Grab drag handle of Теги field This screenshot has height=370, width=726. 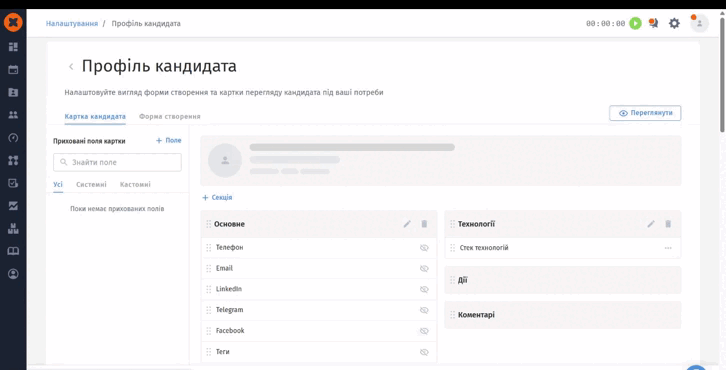pyautogui.click(x=209, y=352)
